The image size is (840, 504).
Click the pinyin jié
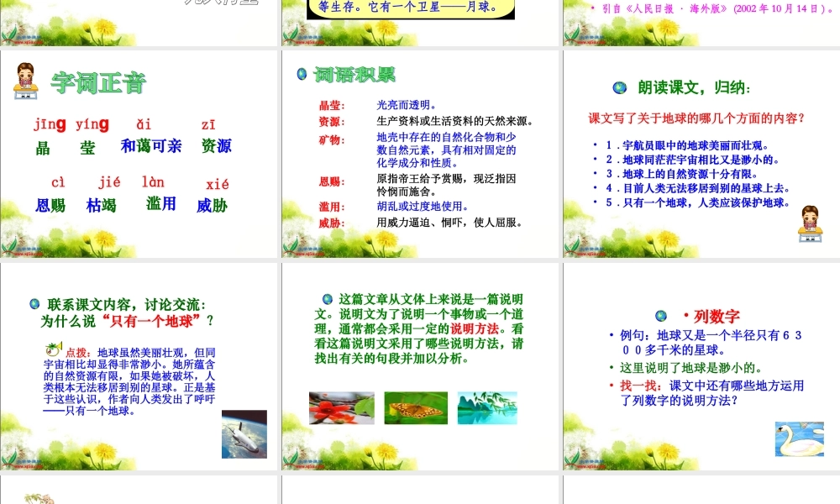109,182
